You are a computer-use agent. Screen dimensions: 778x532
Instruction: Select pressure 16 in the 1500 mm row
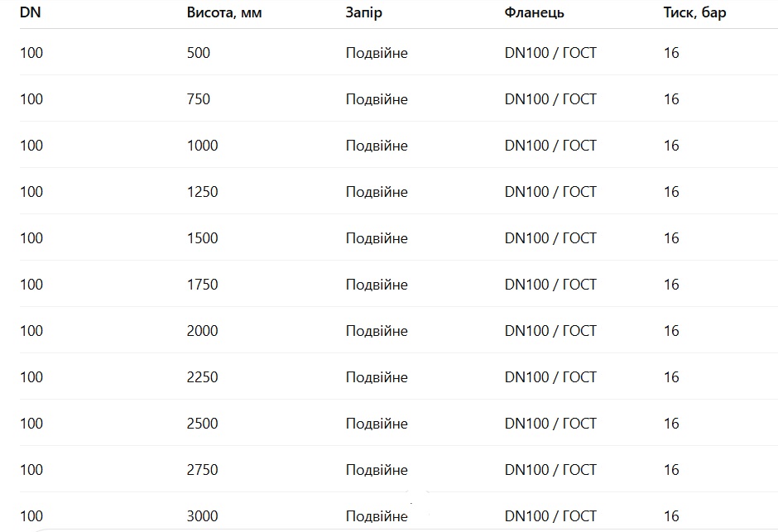(671, 238)
